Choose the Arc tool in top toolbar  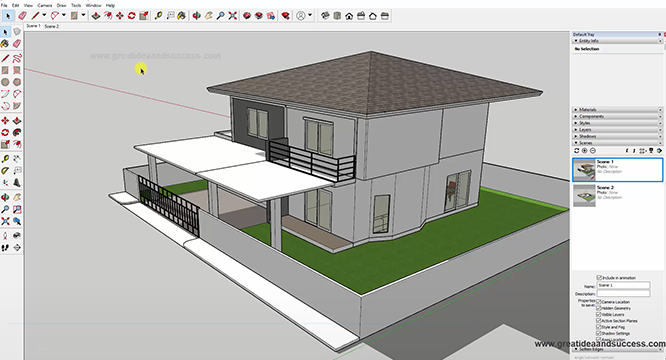click(55, 16)
